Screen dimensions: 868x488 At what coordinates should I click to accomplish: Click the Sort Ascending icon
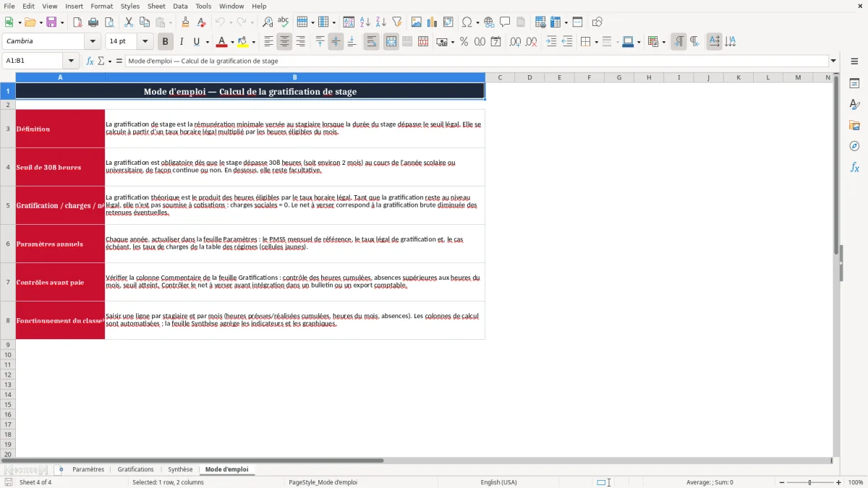point(365,22)
